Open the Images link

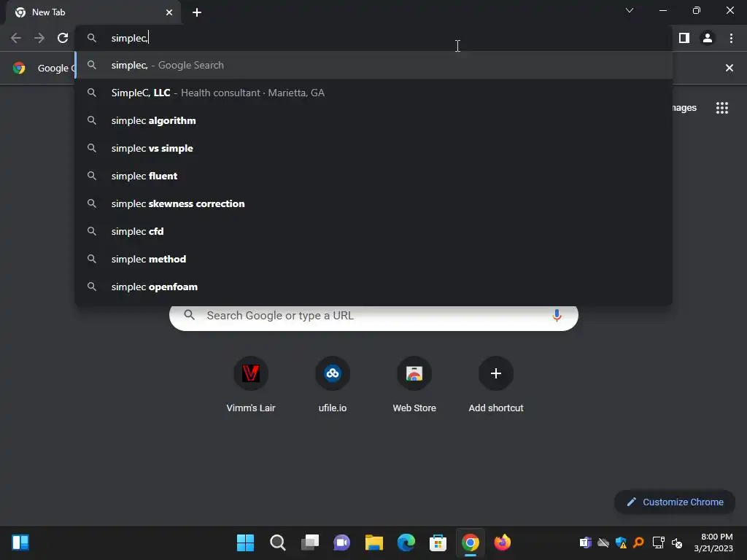[684, 108]
